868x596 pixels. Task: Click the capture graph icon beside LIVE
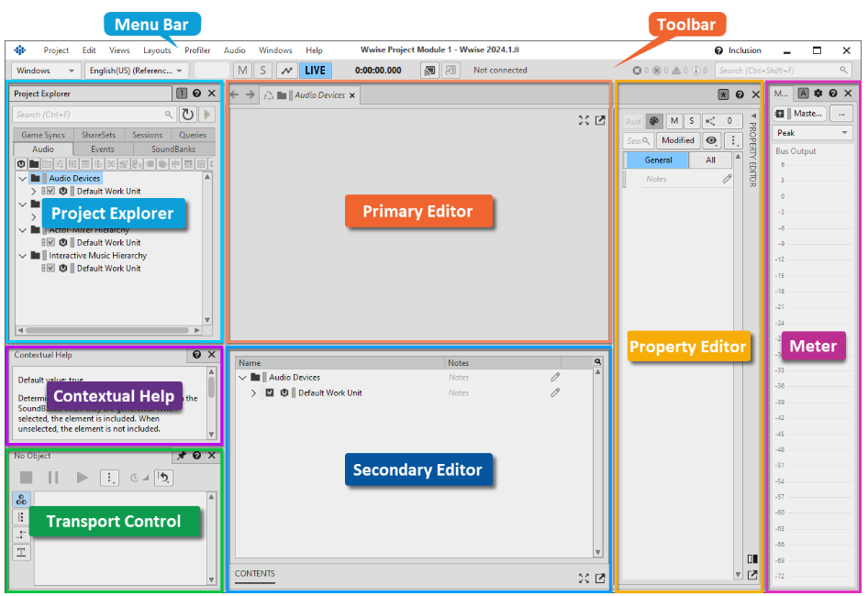pos(286,71)
